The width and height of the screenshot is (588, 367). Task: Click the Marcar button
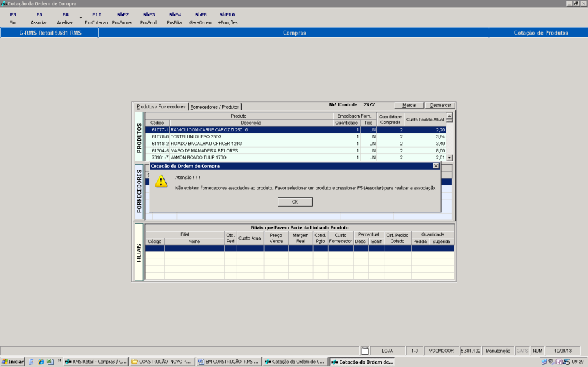409,105
